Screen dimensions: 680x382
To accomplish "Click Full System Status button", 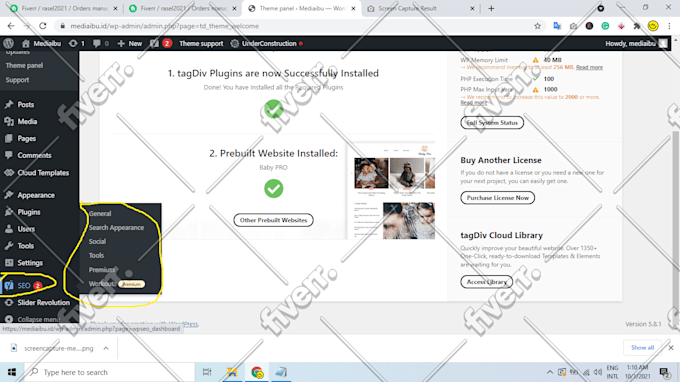I will pyautogui.click(x=492, y=123).
